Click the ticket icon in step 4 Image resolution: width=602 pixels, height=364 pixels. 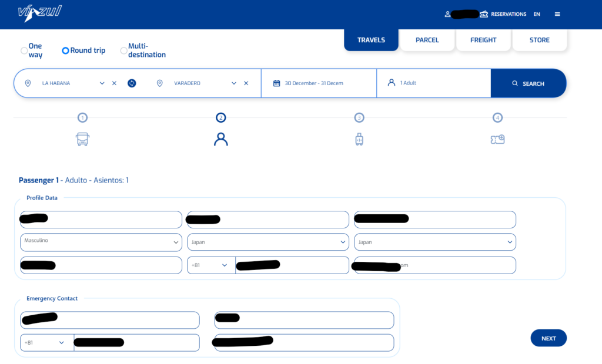(x=497, y=139)
